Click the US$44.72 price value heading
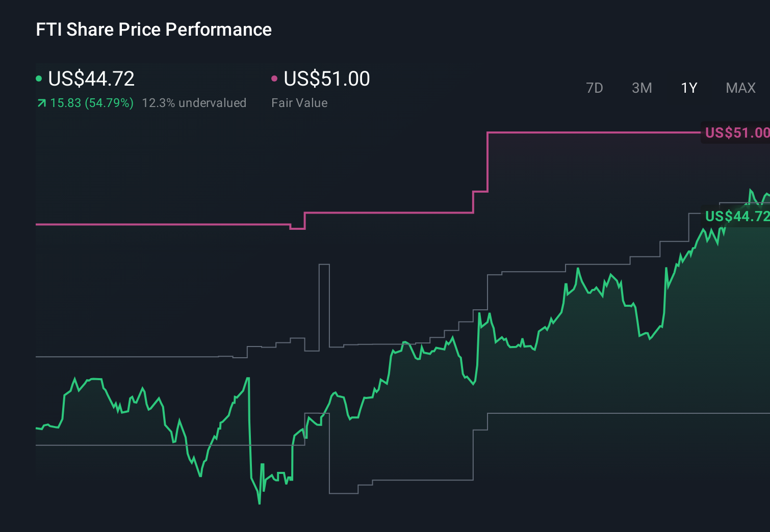The width and height of the screenshot is (770, 532). (91, 79)
